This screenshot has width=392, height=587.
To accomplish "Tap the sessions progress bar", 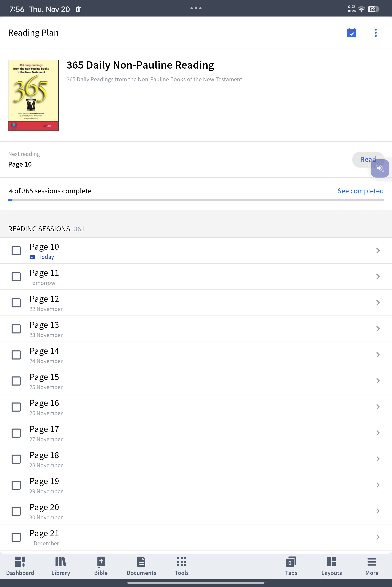I will pyautogui.click(x=196, y=200).
